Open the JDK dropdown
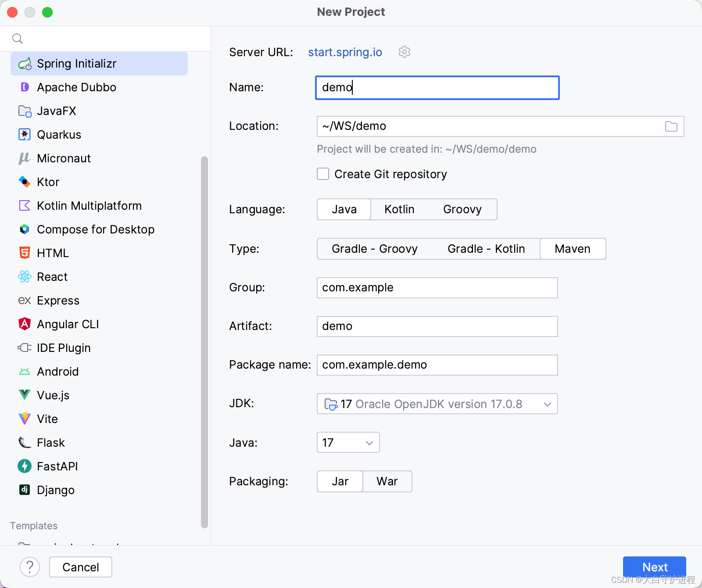 [437, 404]
